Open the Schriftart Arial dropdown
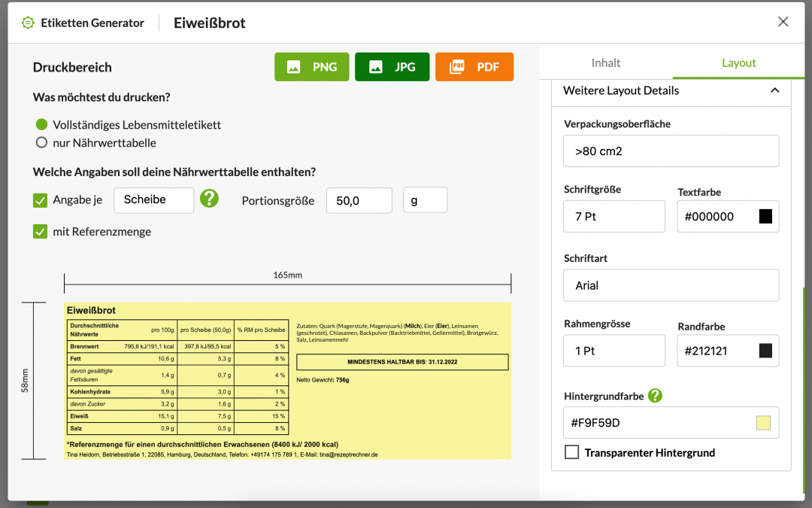This screenshot has width=812, height=508. point(671,285)
